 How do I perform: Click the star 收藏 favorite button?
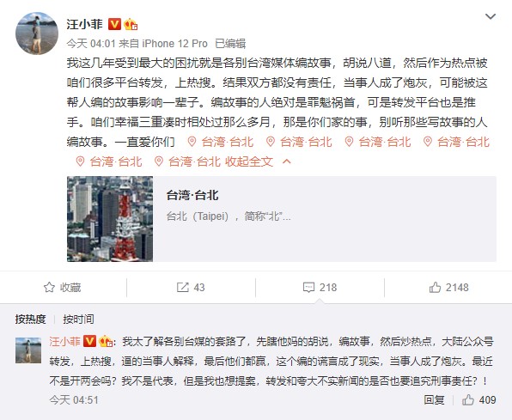[63, 288]
